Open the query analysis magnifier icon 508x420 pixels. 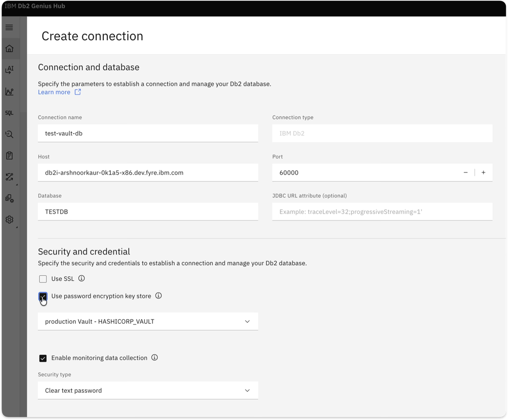(9, 134)
